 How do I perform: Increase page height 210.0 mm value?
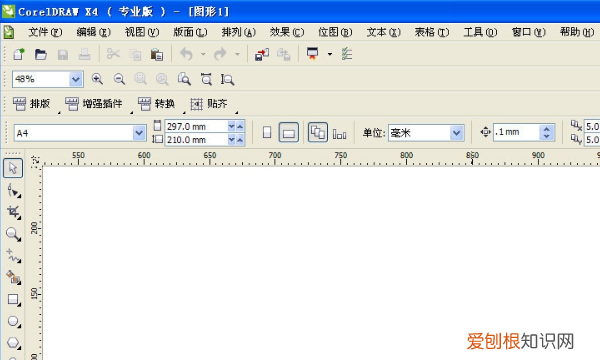pyautogui.click(x=240, y=140)
